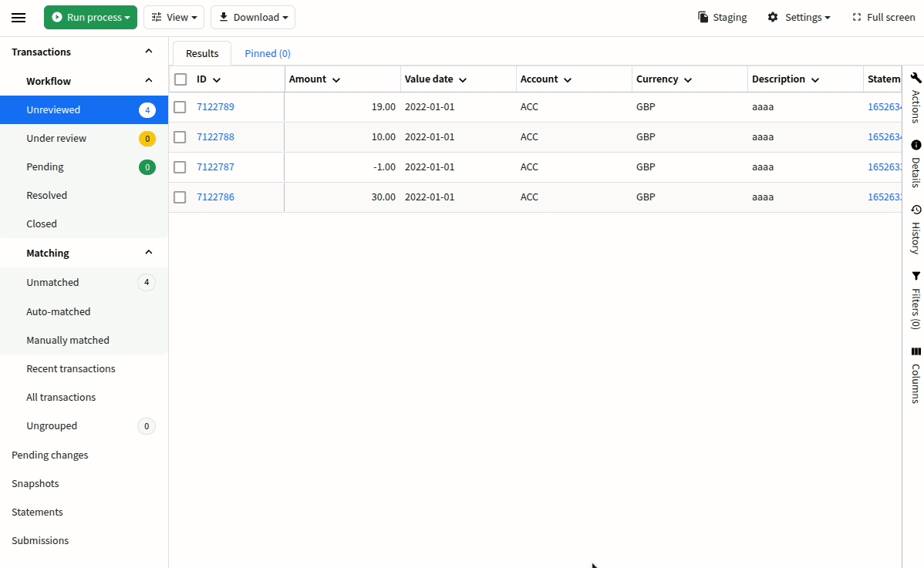This screenshot has height=568, width=924.
Task: Open the Details info panel
Action: point(916,145)
